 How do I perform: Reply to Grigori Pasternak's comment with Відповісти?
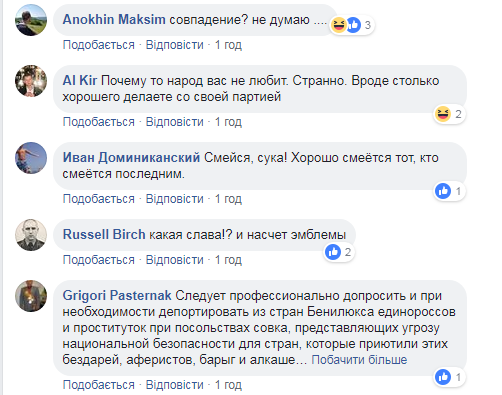tap(175, 385)
